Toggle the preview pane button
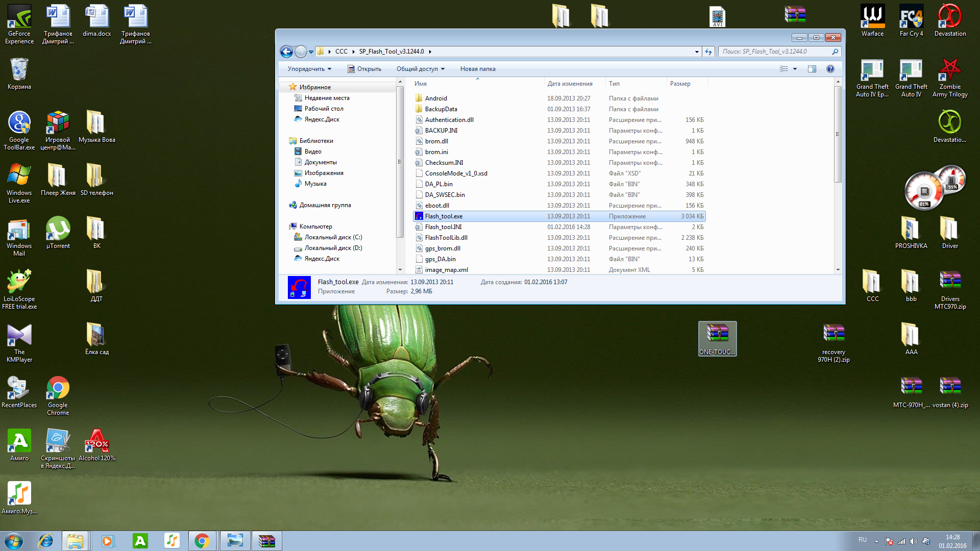 [x=812, y=69]
